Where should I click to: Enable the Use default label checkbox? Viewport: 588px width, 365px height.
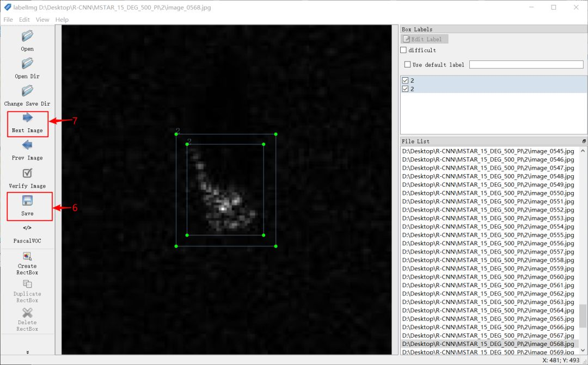tap(408, 64)
